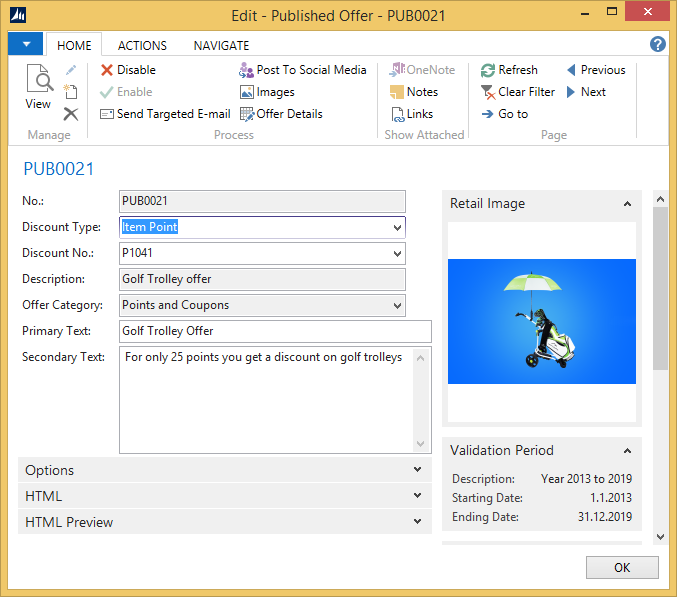The image size is (677, 597).
Task: Open the Discount Type dropdown
Action: (397, 227)
